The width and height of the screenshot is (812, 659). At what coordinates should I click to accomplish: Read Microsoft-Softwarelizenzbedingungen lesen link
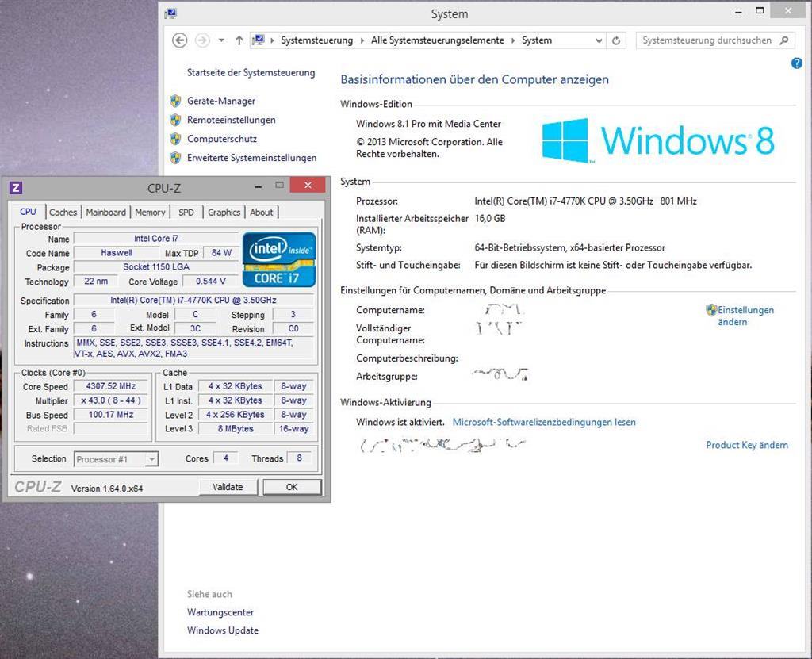tap(544, 422)
